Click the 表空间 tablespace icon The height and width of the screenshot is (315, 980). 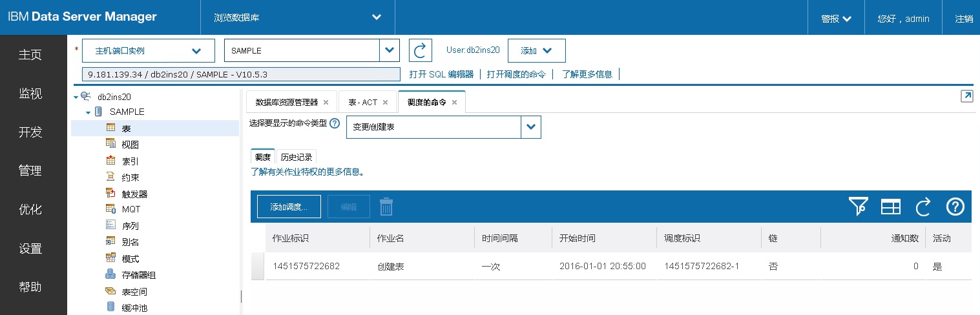point(110,290)
